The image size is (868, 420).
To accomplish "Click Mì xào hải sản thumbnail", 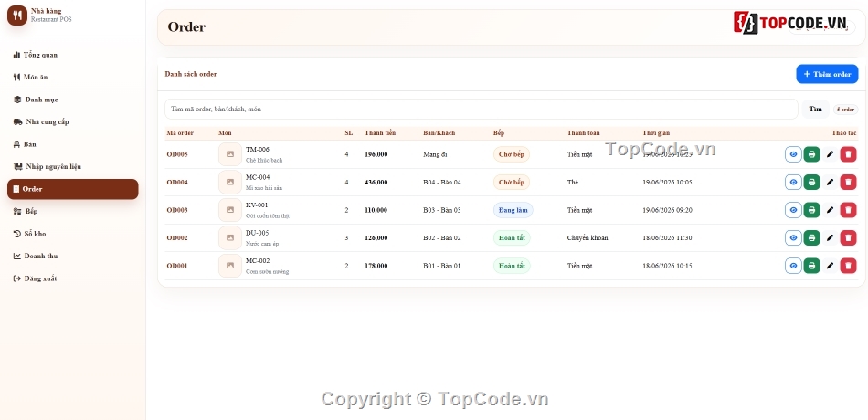I will pos(229,182).
